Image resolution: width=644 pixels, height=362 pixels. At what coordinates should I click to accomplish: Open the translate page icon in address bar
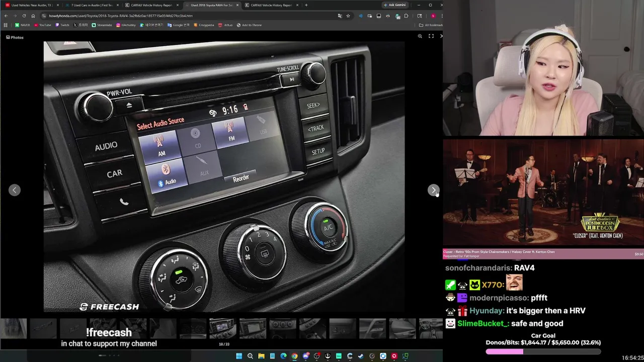point(340,16)
